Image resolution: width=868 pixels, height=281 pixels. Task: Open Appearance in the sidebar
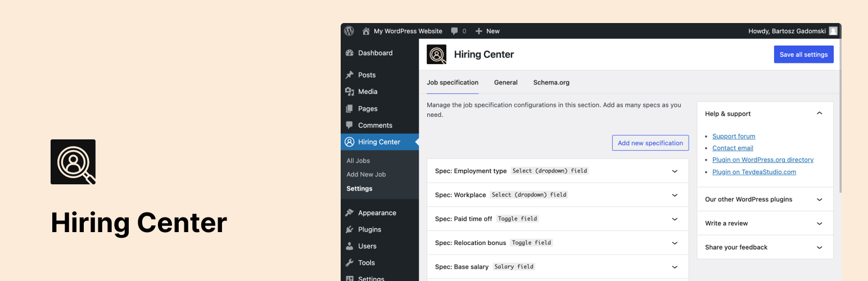(x=377, y=213)
